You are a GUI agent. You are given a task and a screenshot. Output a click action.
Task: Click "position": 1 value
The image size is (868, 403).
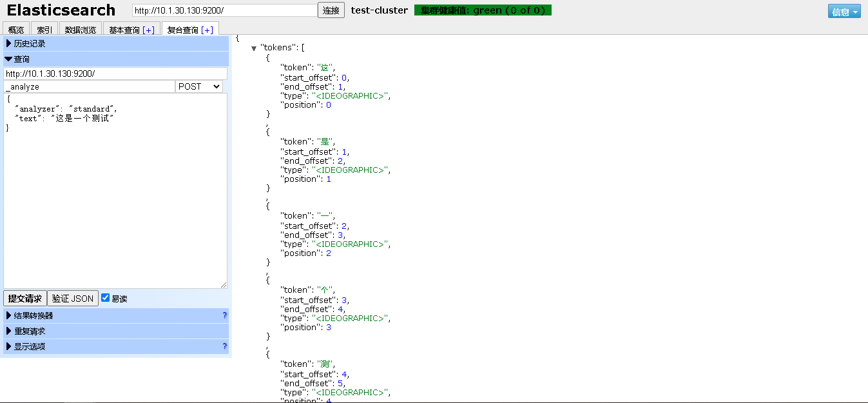tap(329, 179)
